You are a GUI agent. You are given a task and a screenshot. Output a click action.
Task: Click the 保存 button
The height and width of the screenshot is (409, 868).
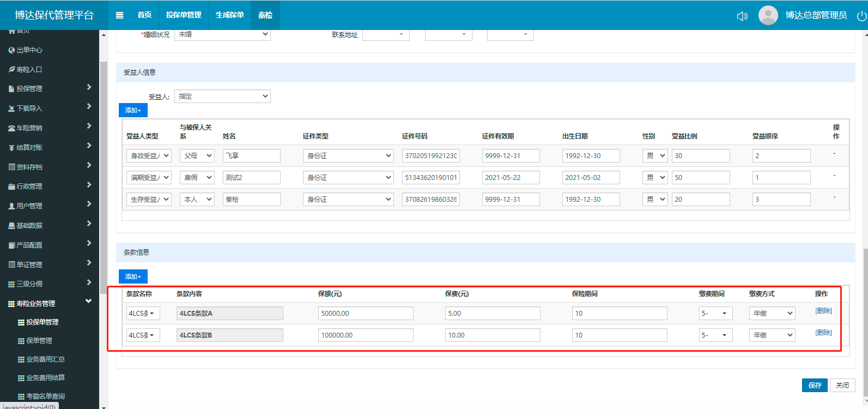(x=815, y=385)
